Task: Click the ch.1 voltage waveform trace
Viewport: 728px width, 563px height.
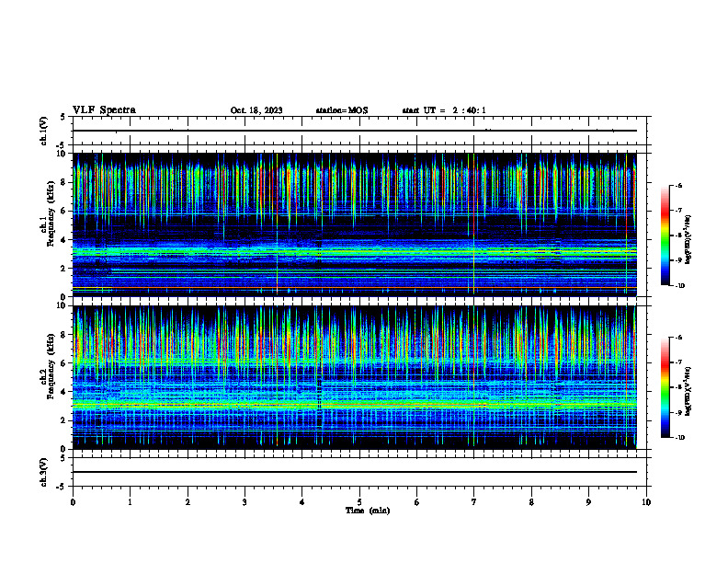Action: 354,131
